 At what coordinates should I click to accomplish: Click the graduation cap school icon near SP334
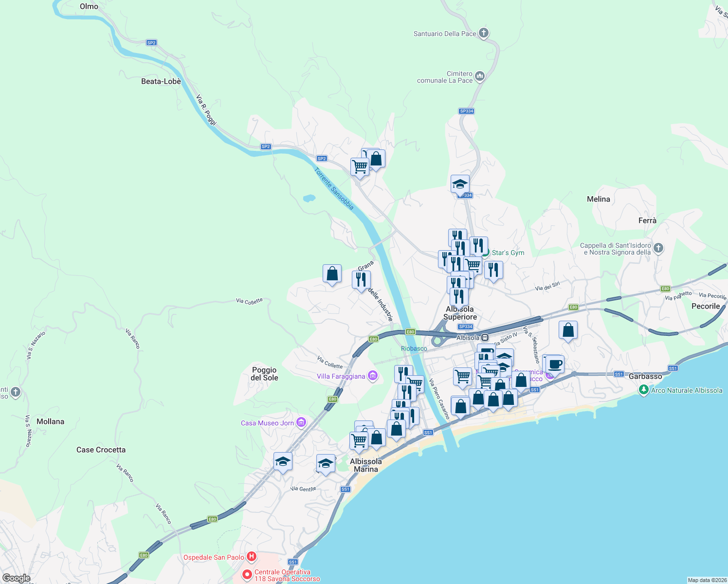coord(459,185)
